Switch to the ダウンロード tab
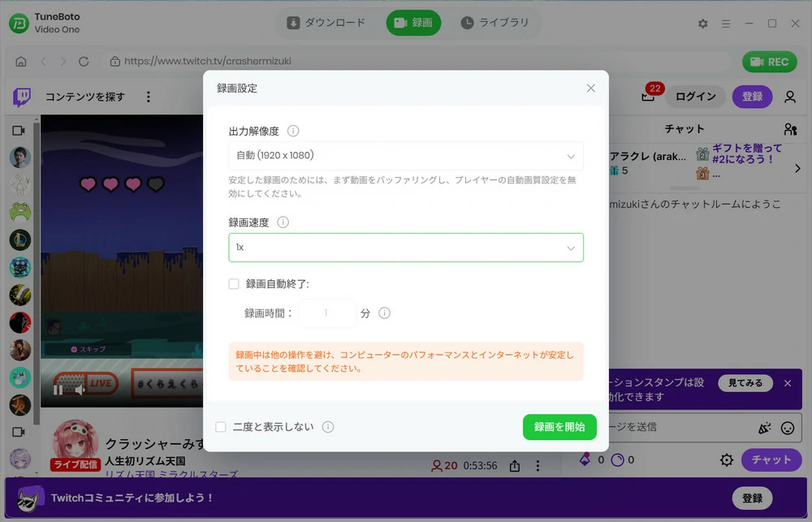 (326, 23)
